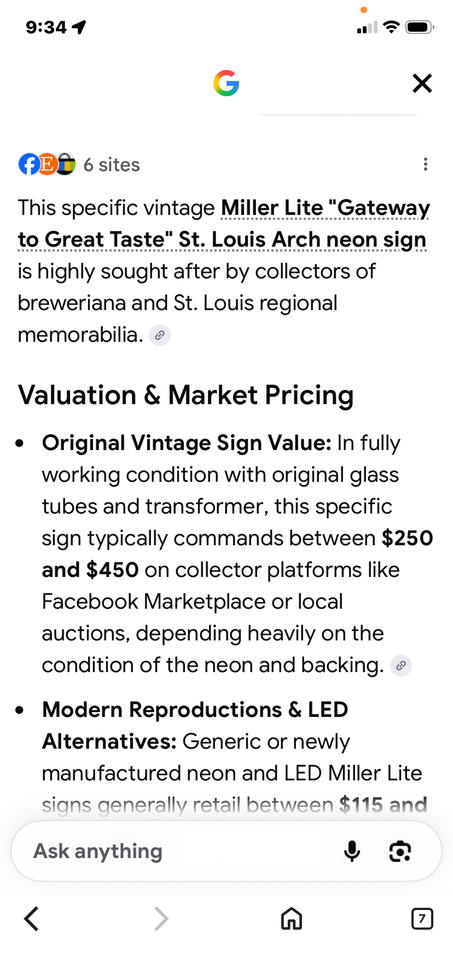Image resolution: width=453 pixels, height=980 pixels.
Task: Close the AI overview with the X
Action: pos(422,83)
